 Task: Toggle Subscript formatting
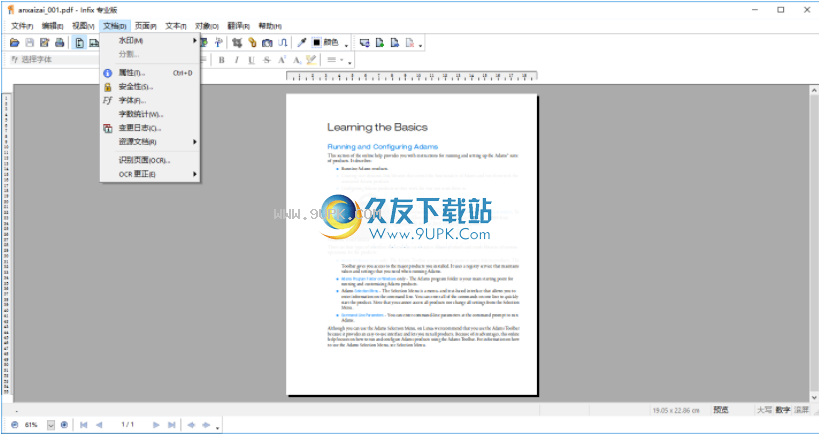[x=297, y=60]
